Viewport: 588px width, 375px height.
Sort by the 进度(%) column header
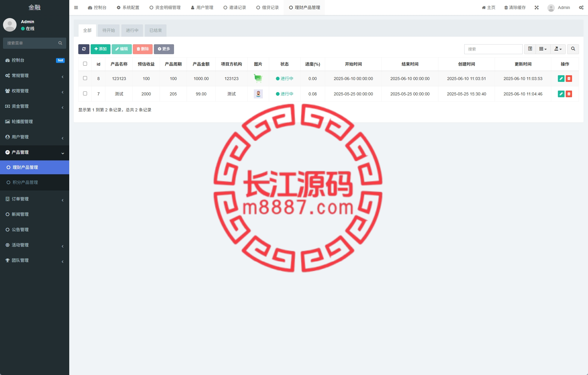point(313,64)
